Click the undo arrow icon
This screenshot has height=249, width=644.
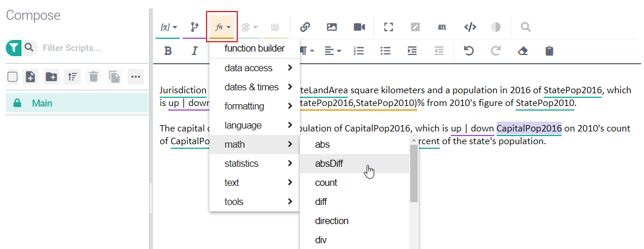[469, 51]
